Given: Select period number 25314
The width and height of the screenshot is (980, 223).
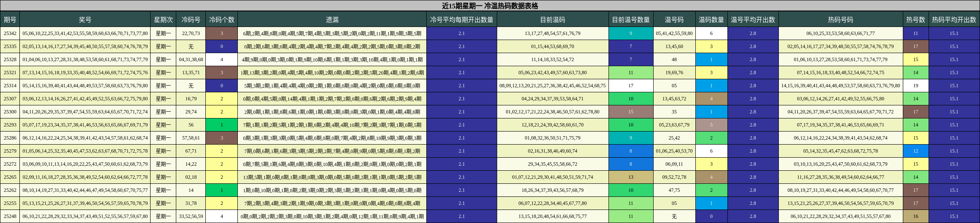Looking at the screenshot, I should point(10,86).
